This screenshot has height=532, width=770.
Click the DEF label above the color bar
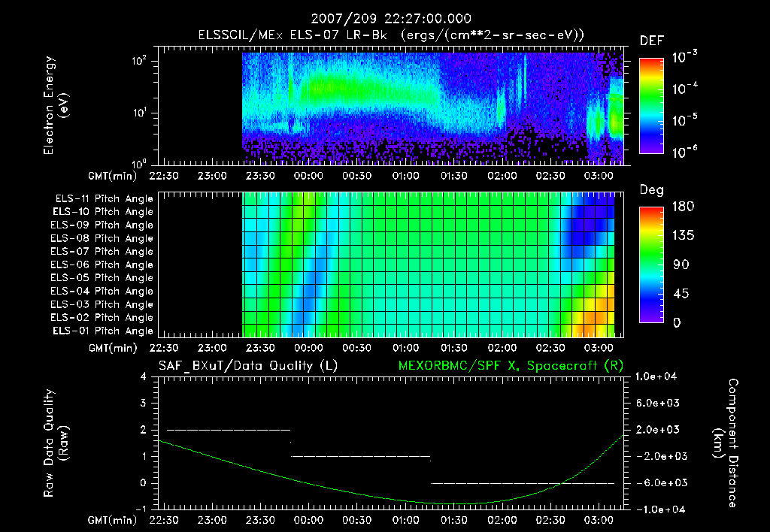[x=652, y=41]
